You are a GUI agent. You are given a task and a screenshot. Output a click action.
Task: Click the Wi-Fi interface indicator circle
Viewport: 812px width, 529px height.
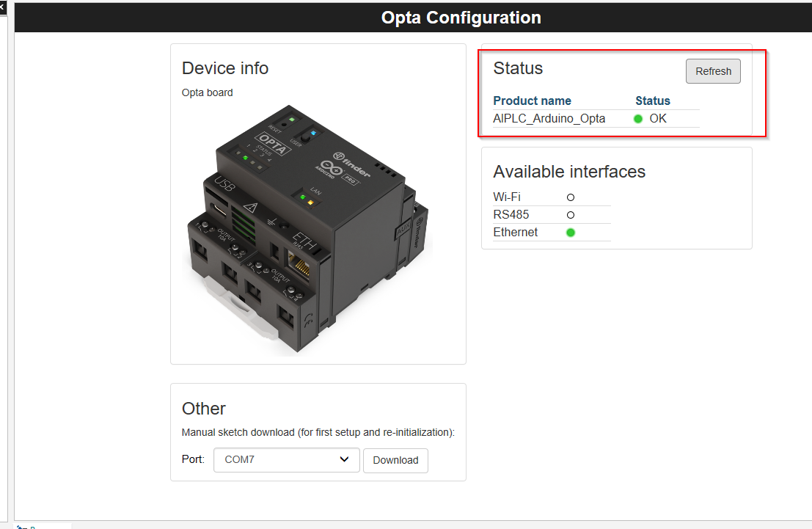point(571,197)
